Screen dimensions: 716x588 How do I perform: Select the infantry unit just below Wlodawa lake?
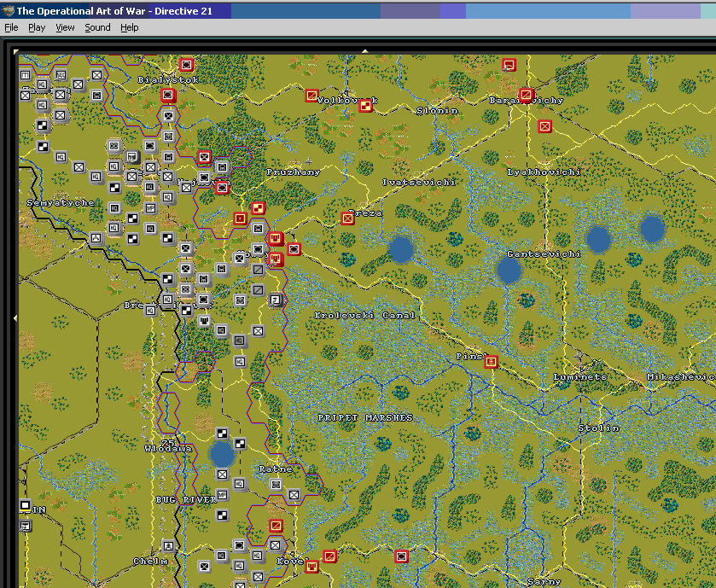coord(222,474)
